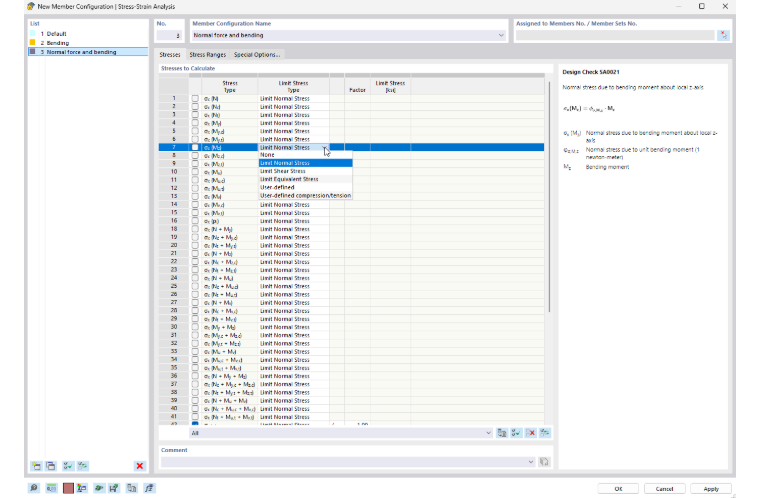This screenshot has width=760, height=498.
Task: Choose Limit Equivalent Stress option
Action: 305,179
